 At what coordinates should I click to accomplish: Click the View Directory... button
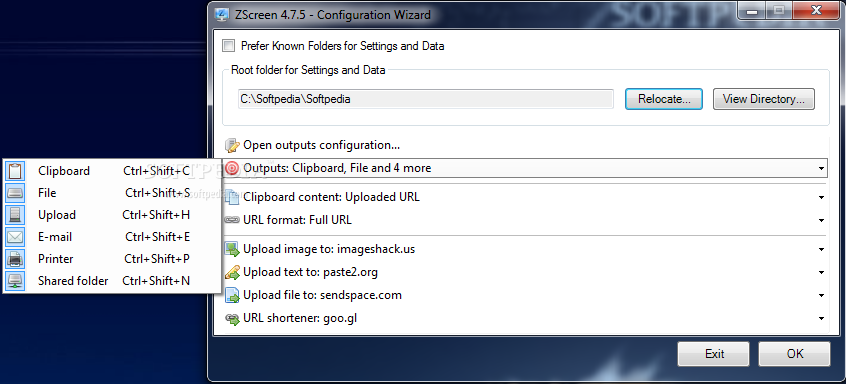[x=763, y=99]
